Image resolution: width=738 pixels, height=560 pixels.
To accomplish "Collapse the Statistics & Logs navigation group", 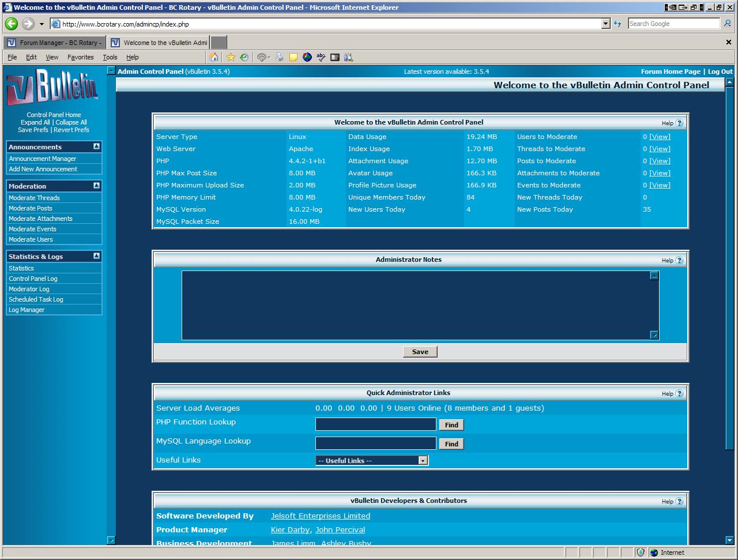I will (x=96, y=256).
